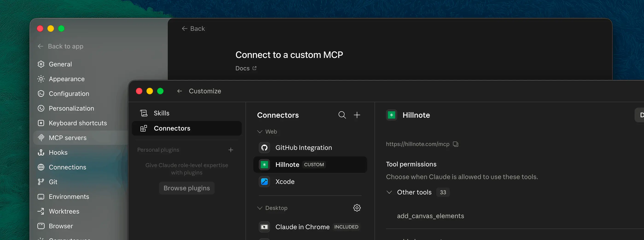Viewport: 644px width, 240px height.
Task: Click the MCP servers icon
Action: pos(41,138)
